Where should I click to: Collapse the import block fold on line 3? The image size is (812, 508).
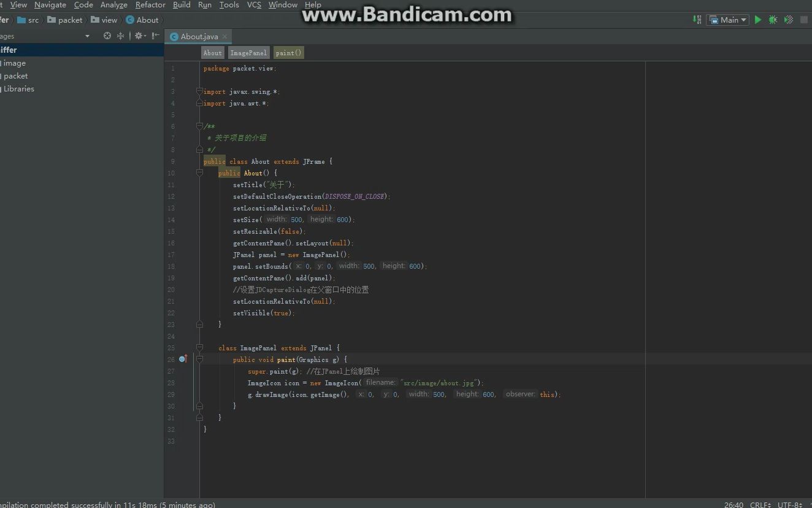point(199,91)
